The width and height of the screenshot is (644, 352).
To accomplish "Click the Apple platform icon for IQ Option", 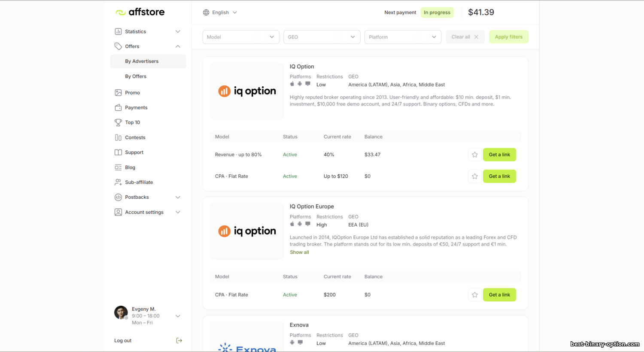I will 292,84.
